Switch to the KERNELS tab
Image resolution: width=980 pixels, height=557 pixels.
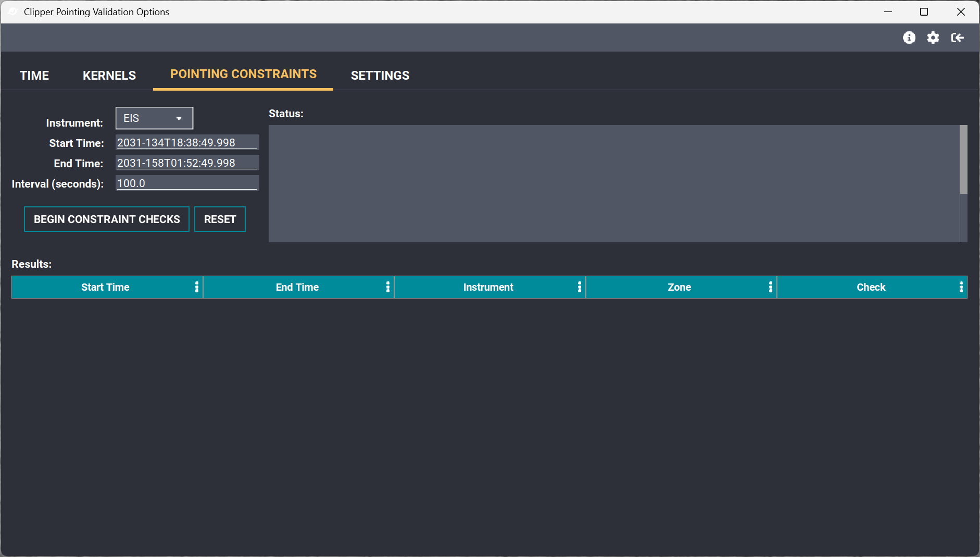(109, 76)
